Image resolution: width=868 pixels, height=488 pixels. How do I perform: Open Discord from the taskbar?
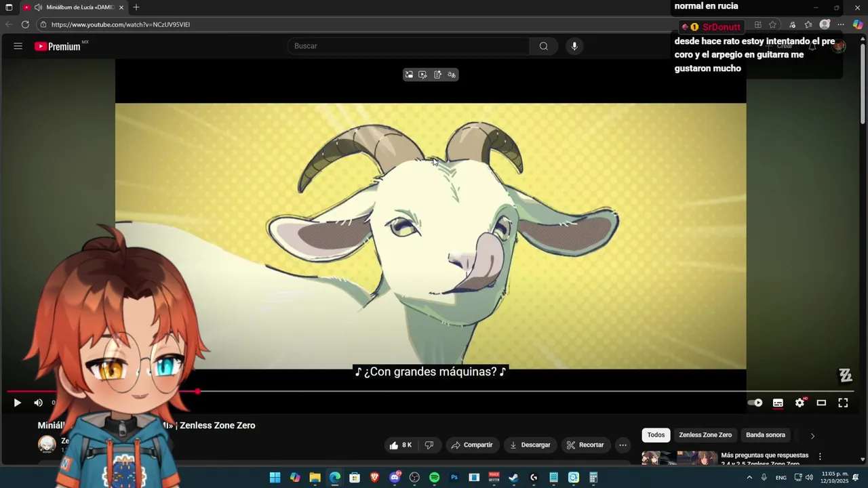(x=395, y=478)
